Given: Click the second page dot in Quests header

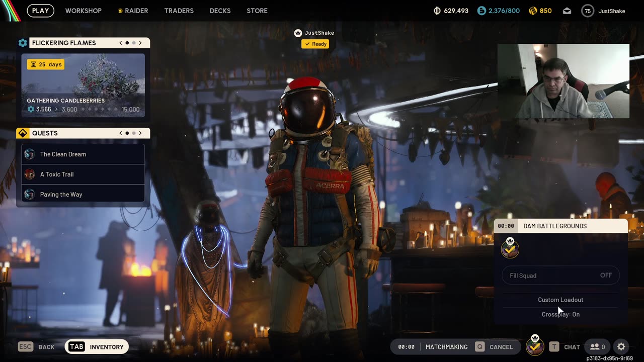Looking at the screenshot, I should coord(134,133).
